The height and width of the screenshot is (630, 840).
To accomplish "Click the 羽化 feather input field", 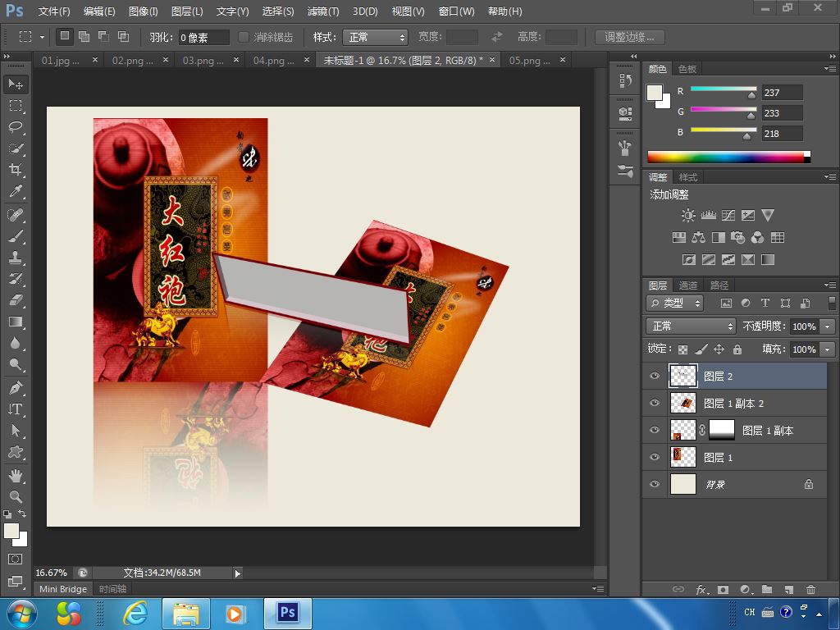I will pos(203,37).
